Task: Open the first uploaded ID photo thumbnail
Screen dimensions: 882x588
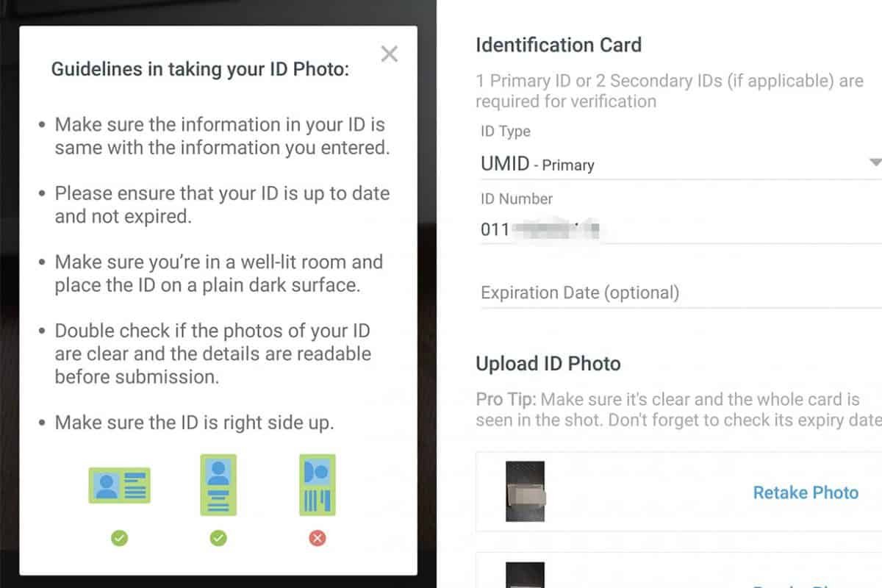Action: tap(526, 492)
